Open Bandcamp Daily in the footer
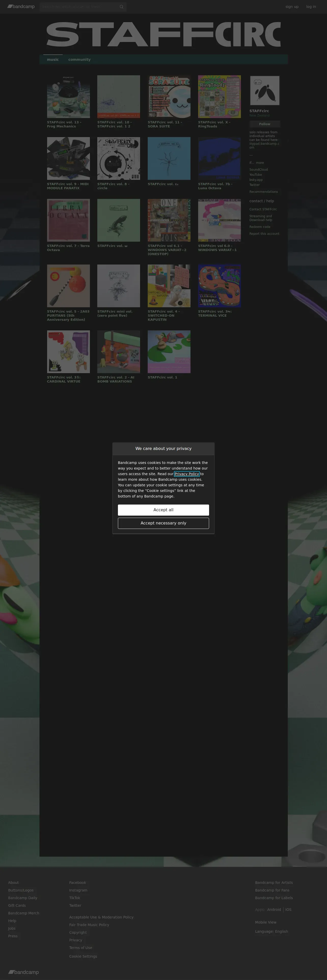This screenshot has width=327, height=980. point(23,898)
